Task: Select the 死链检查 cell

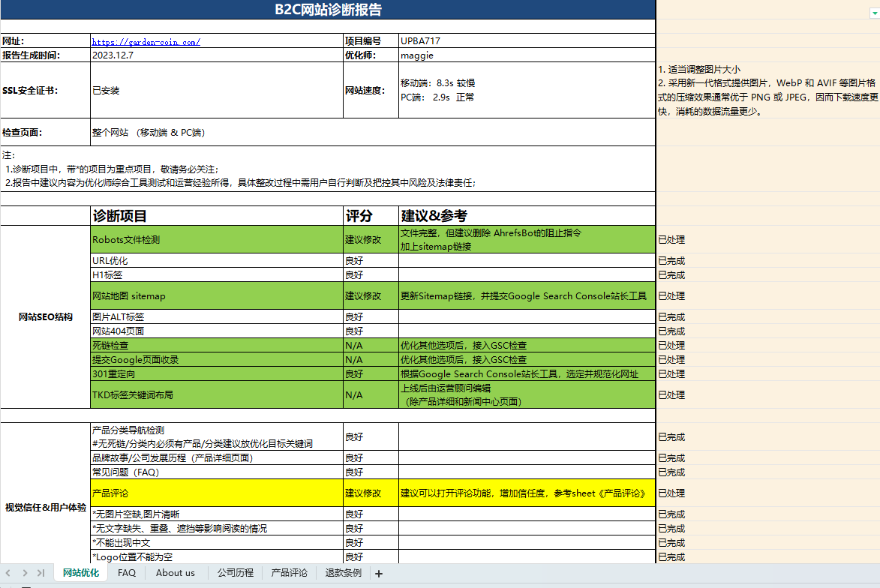Action: (x=217, y=345)
